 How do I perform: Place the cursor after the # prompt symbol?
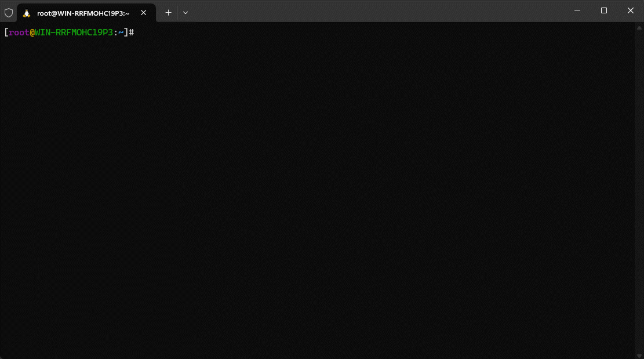point(136,32)
